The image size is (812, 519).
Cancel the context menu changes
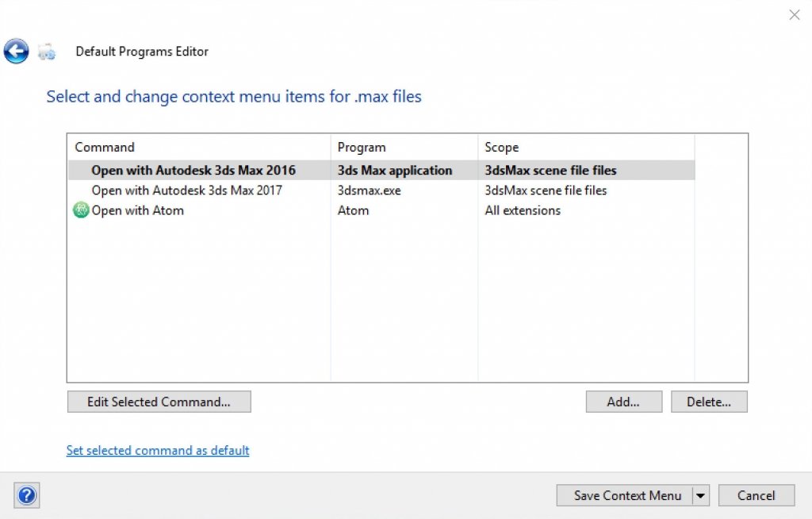tap(756, 496)
